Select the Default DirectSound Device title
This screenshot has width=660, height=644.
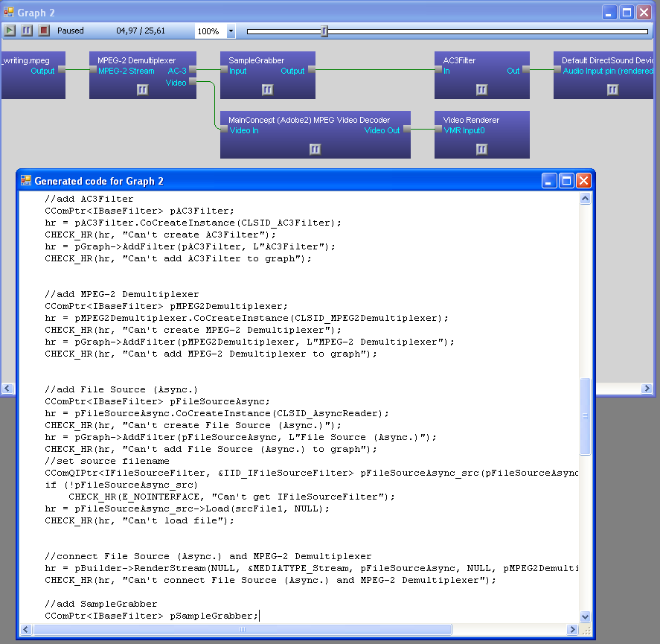[607, 60]
